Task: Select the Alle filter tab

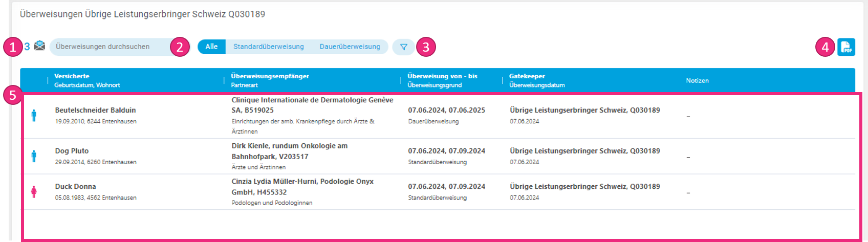Action: pos(211,47)
